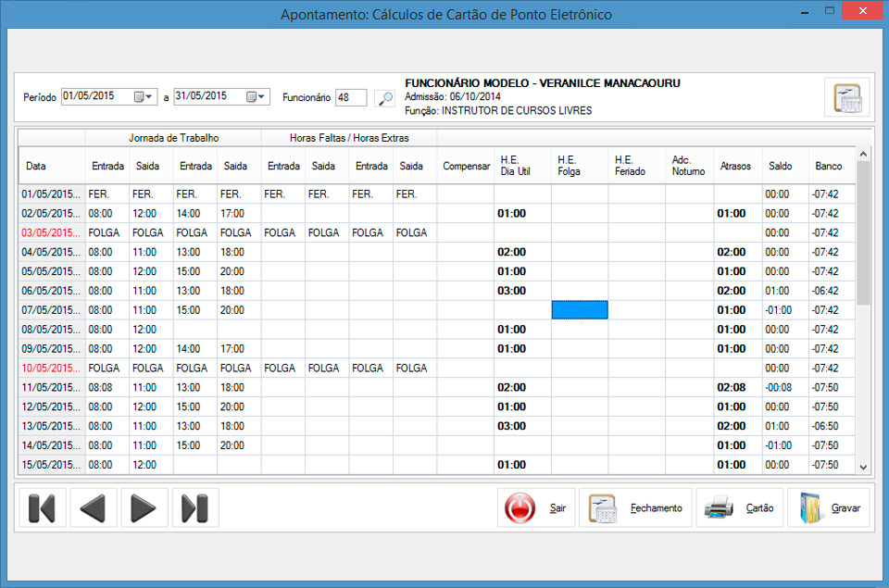This screenshot has width=889, height=588.
Task: Select the highlighted H.E. Folga cell on 07/05/2015
Action: 580,310
